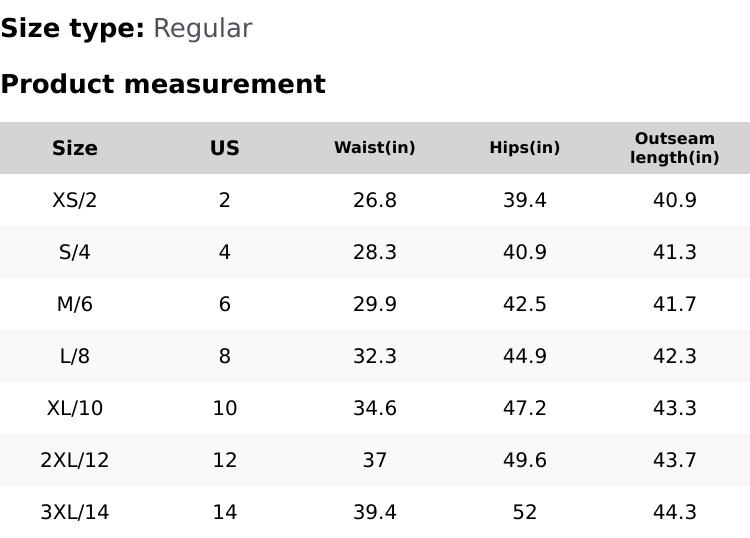Click outseam length value 43.7
Viewport: 750px width, 538px height.
coord(675,460)
